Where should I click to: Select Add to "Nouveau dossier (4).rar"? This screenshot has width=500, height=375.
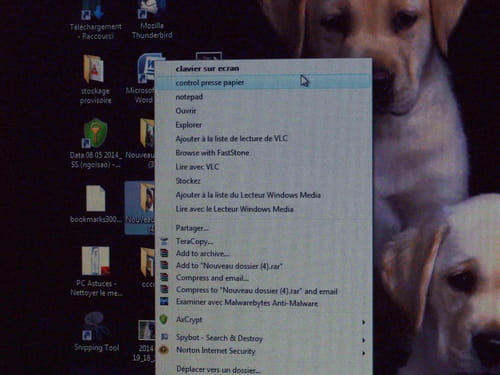(263, 266)
